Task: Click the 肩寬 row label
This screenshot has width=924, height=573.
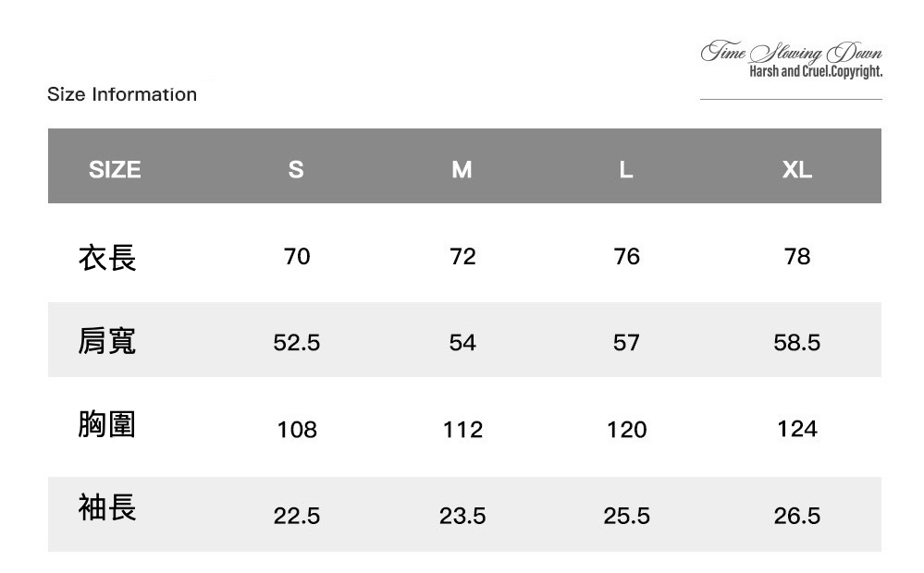Action: 107,341
